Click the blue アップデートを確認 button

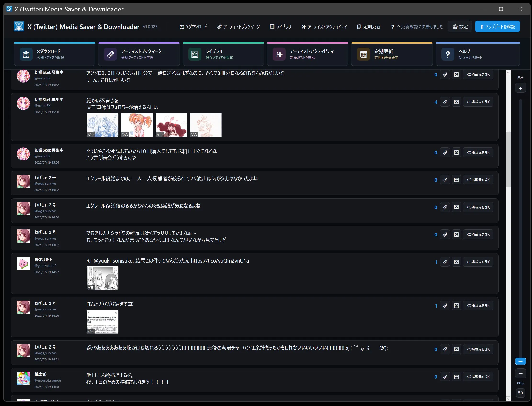click(x=498, y=27)
